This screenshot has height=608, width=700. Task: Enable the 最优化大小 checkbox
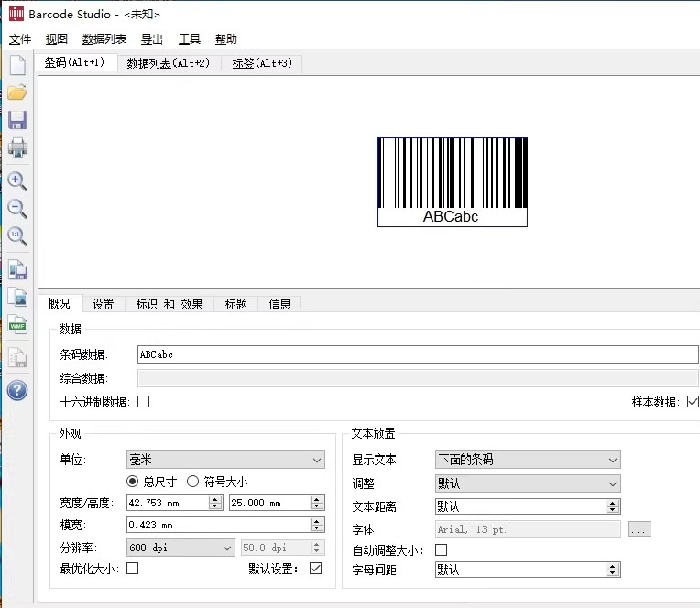(133, 569)
